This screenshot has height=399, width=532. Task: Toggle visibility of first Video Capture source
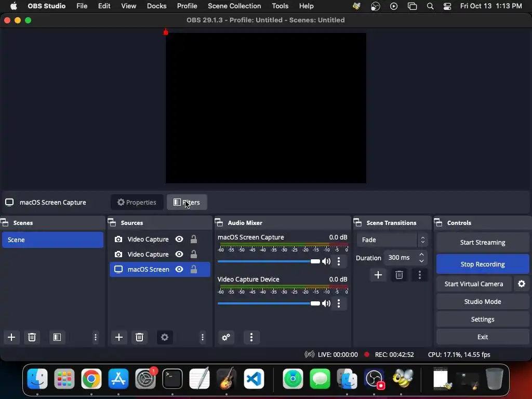(179, 239)
